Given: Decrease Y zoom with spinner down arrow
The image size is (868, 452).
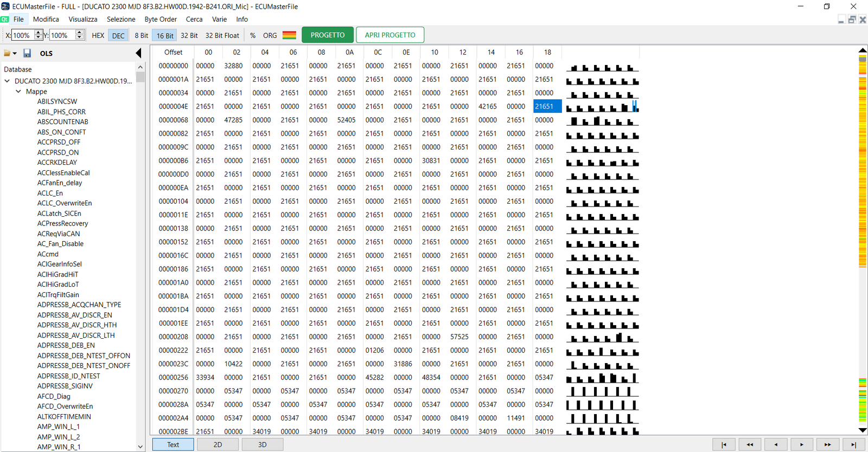Looking at the screenshot, I should click(79, 38).
